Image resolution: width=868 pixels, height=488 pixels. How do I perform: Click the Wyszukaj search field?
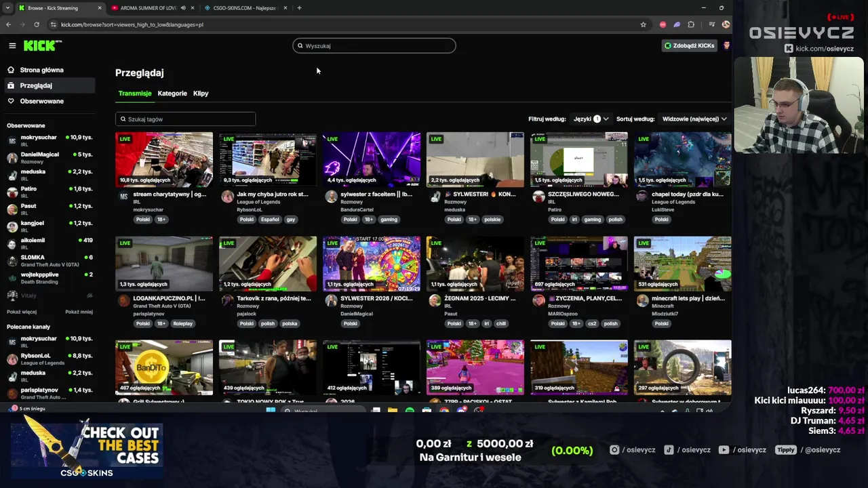click(374, 45)
